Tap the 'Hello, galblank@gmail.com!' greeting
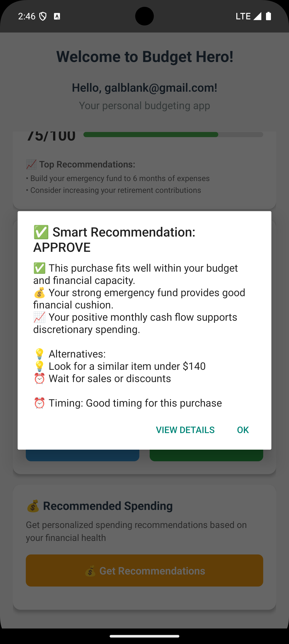 [144, 88]
